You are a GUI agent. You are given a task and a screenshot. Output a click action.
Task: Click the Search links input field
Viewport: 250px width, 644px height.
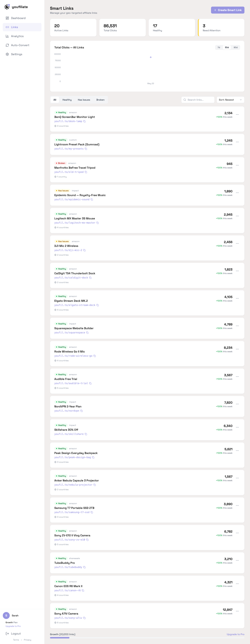198,100
